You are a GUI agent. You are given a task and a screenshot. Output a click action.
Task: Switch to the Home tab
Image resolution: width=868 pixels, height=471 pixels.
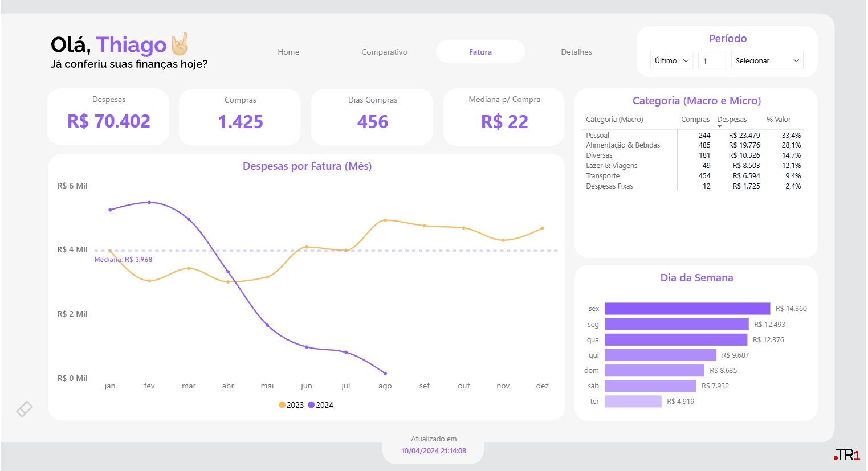[288, 52]
